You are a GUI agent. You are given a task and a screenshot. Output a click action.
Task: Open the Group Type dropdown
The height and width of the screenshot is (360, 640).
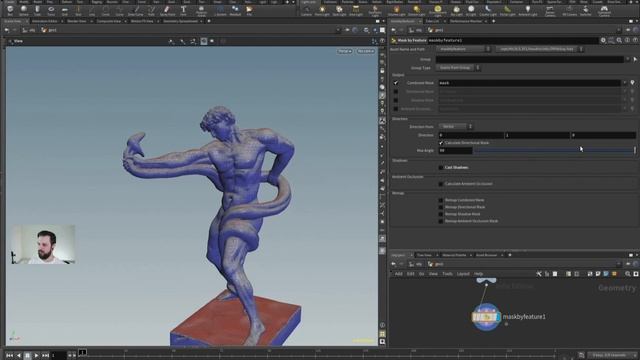pos(459,68)
